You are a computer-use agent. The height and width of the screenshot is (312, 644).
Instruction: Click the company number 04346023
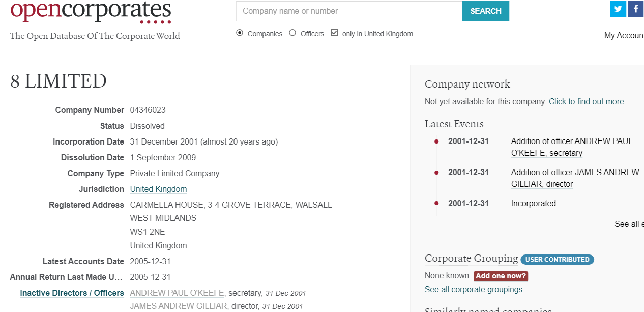pyautogui.click(x=148, y=110)
